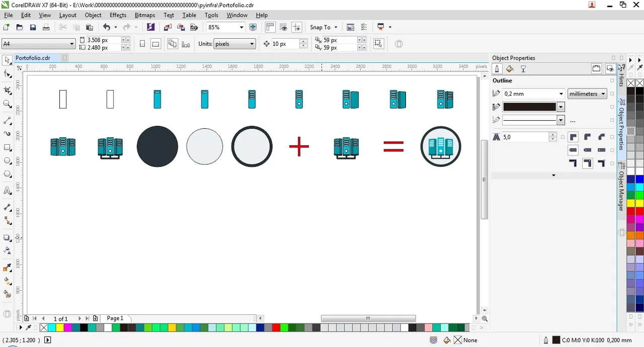Click the Undo arrow button
644x347 pixels.
pyautogui.click(x=107, y=27)
